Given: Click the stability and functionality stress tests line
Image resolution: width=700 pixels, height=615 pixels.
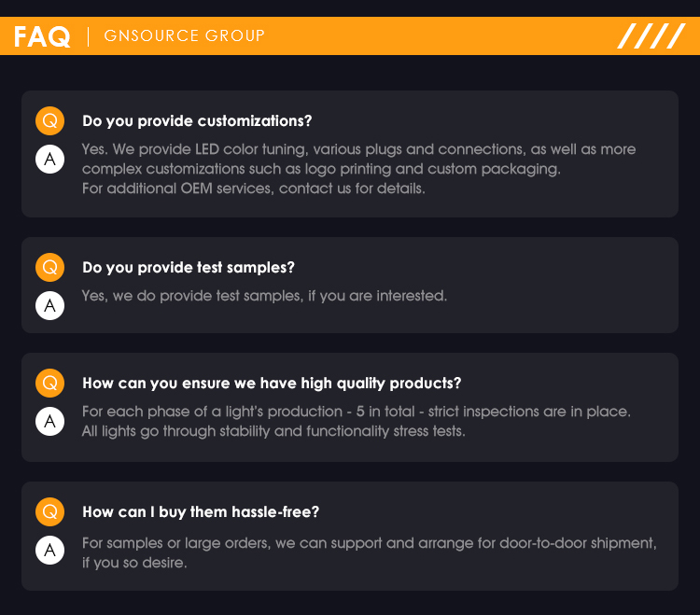Looking at the screenshot, I should 273,431.
